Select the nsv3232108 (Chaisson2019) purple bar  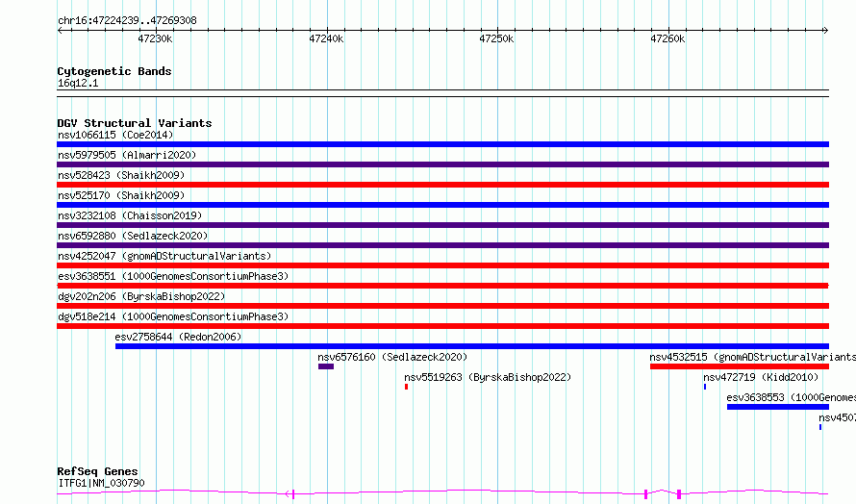[442, 225]
